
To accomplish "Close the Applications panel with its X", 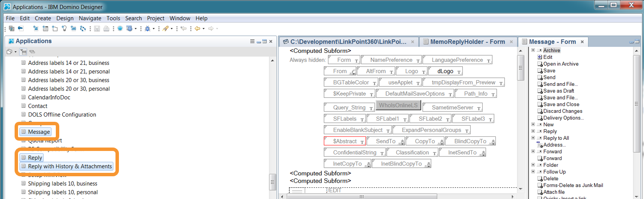I will click(x=270, y=41).
